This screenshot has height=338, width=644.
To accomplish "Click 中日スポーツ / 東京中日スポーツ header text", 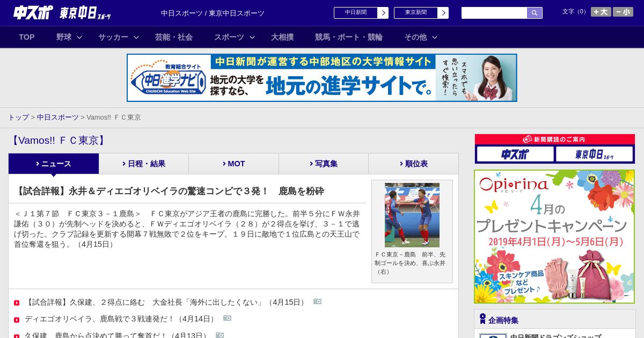I will coord(213,13).
